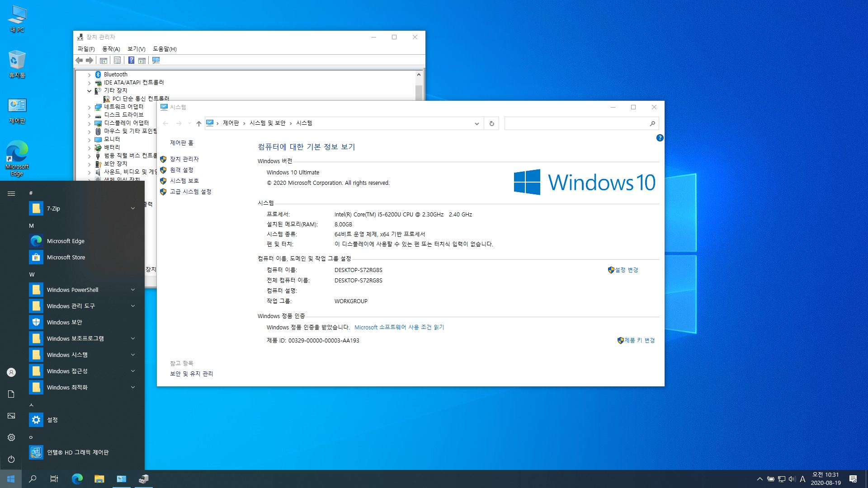Click Search magnifier on taskbar
Image resolution: width=868 pixels, height=488 pixels.
[x=33, y=479]
